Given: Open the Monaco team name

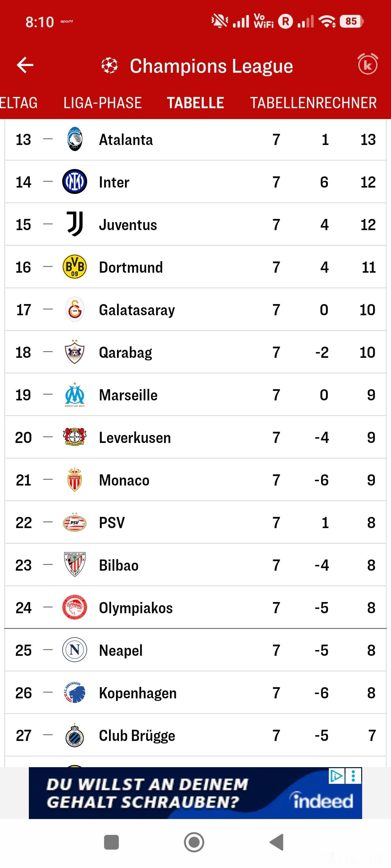Looking at the screenshot, I should pos(124,480).
